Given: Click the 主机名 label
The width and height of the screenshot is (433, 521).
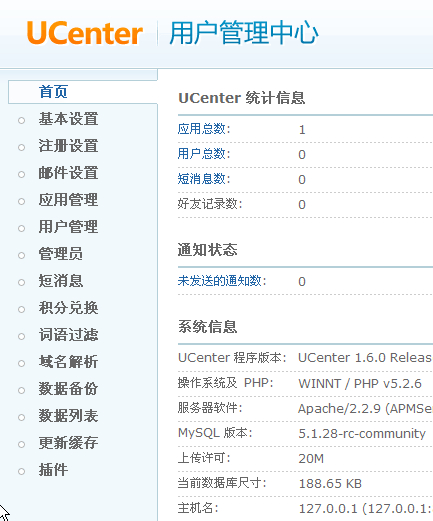Looking at the screenshot, I should (x=198, y=508).
